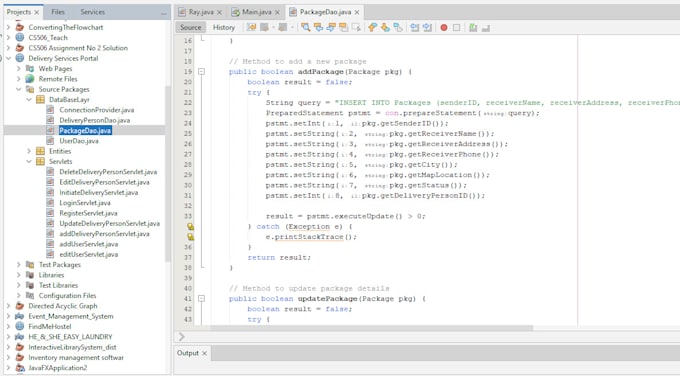Expand Web Pages folder
The width and height of the screenshot is (680, 376).
(x=19, y=69)
